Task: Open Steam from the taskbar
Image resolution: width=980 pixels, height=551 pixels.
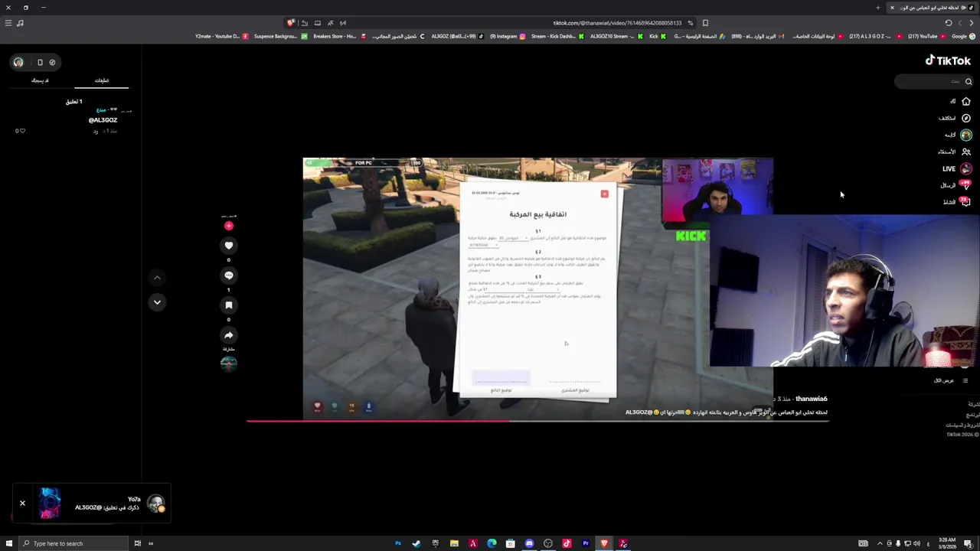Action: (x=416, y=543)
